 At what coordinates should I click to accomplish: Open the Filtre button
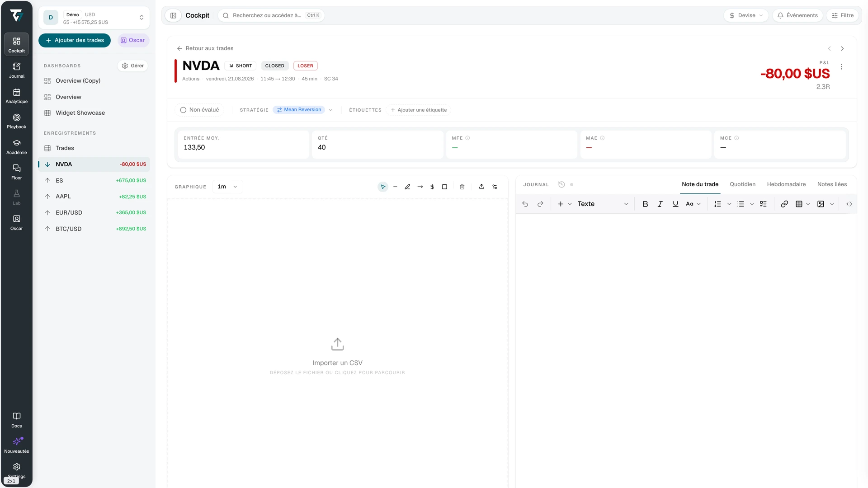(x=843, y=15)
